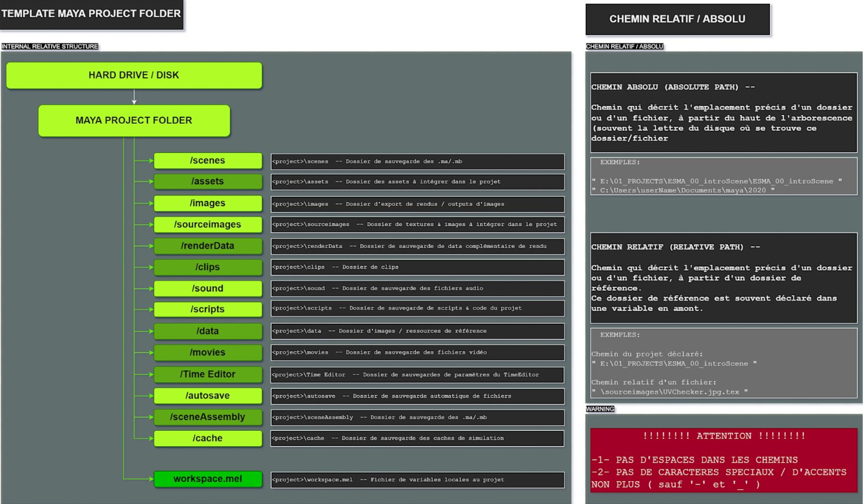Select the CHEMIN RELATIF / ABSOLU header
Image resolution: width=863 pixels, height=504 pixels.
tap(677, 19)
